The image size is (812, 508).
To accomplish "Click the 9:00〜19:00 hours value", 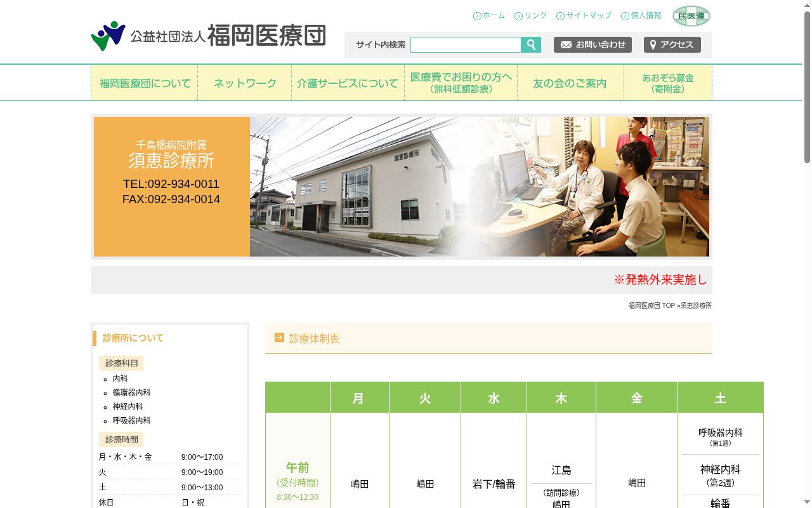I will pos(202,472).
